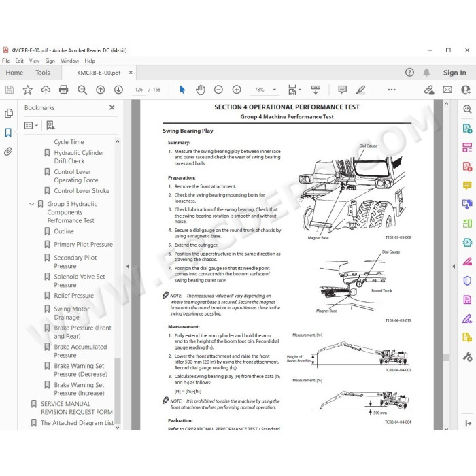Open Page Thumbnails panel icon
The image size is (476, 476).
click(x=9, y=114)
